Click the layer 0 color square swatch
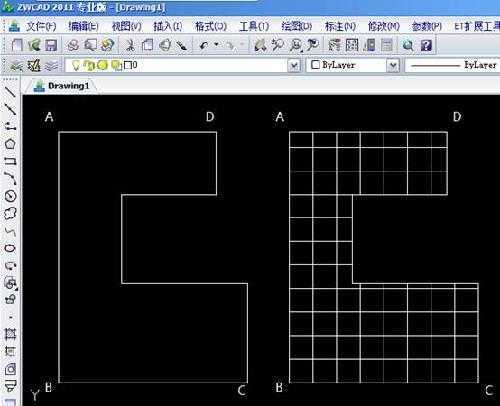The width and height of the screenshot is (500, 406). click(128, 65)
